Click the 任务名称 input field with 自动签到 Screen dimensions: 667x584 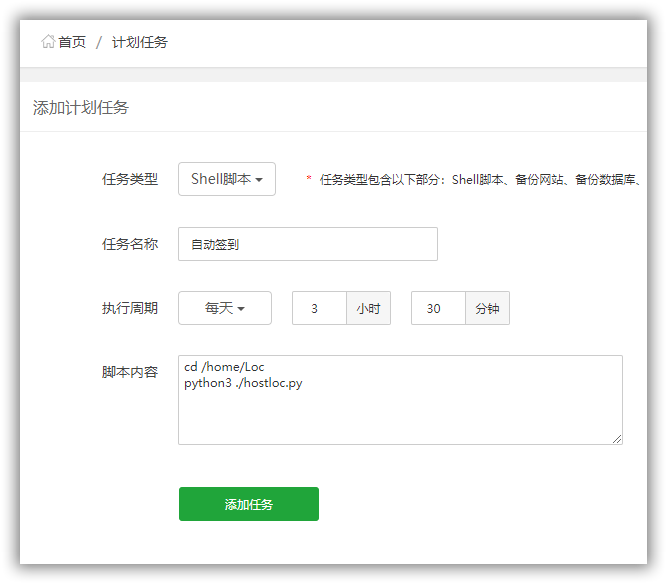[308, 244]
